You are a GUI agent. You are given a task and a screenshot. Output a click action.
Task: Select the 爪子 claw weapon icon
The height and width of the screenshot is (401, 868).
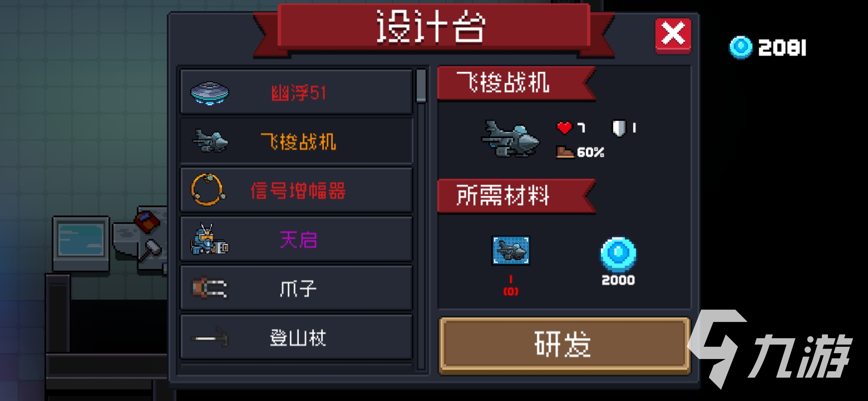pyautogui.click(x=210, y=288)
